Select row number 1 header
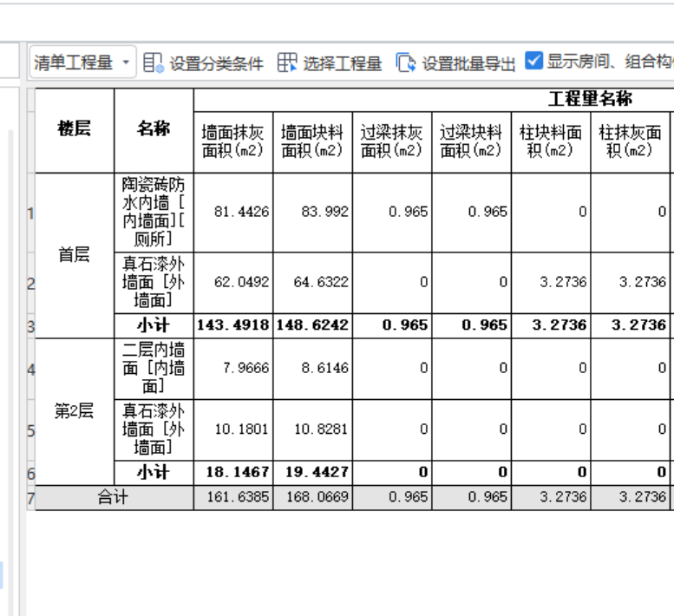The height and width of the screenshot is (616, 674). 31,213
